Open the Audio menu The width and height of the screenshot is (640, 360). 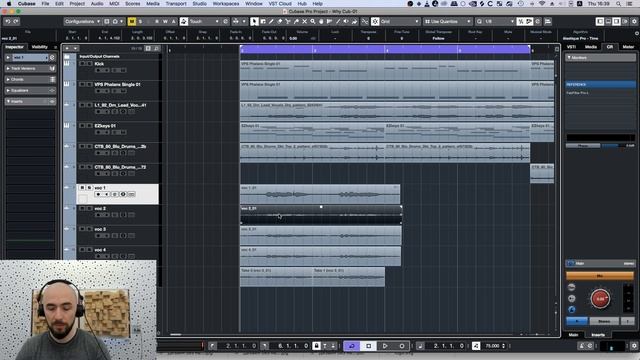[97, 3]
